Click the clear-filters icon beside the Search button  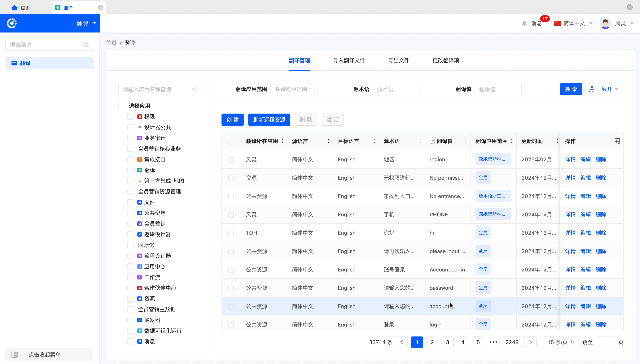coord(592,89)
